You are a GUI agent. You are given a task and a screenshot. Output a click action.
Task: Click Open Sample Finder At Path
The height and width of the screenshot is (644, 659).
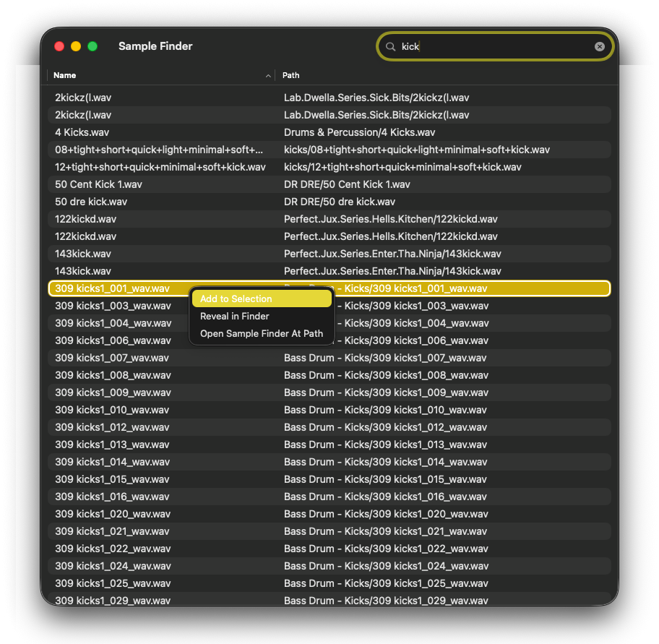tap(261, 333)
